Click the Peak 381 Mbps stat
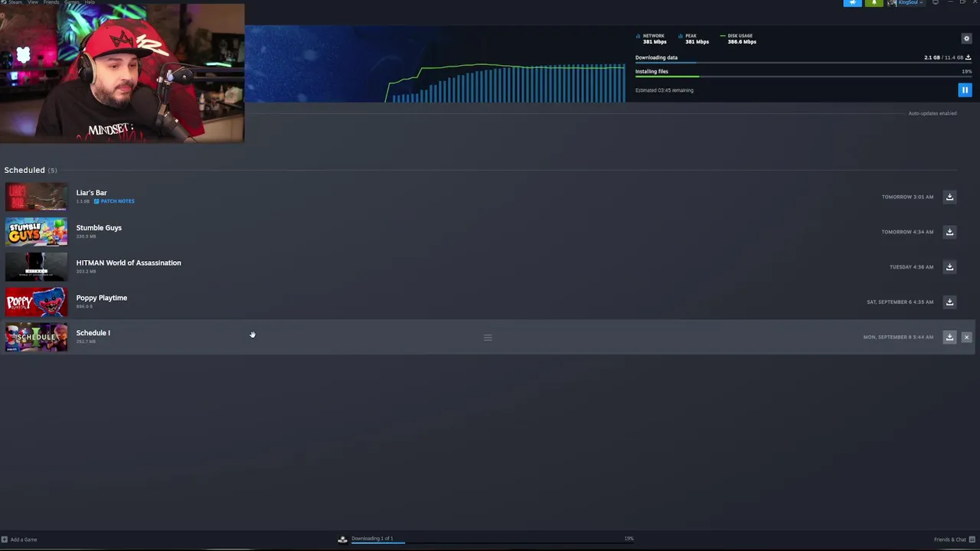Screen dimensions: 980x551 tap(694, 38)
